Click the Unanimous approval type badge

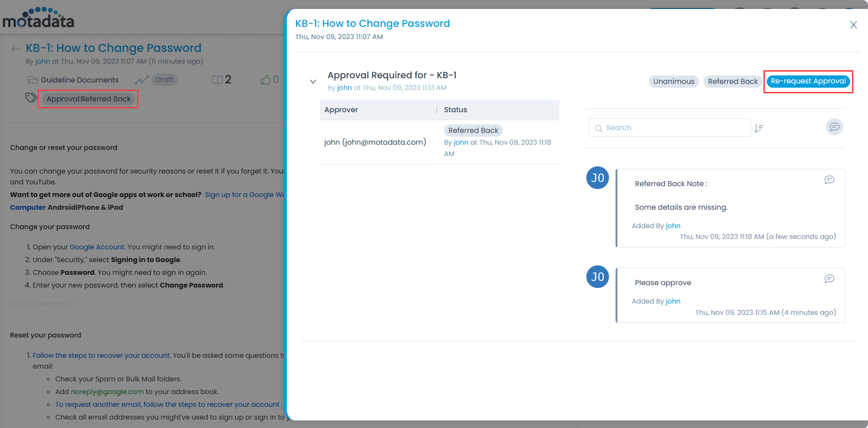point(673,82)
